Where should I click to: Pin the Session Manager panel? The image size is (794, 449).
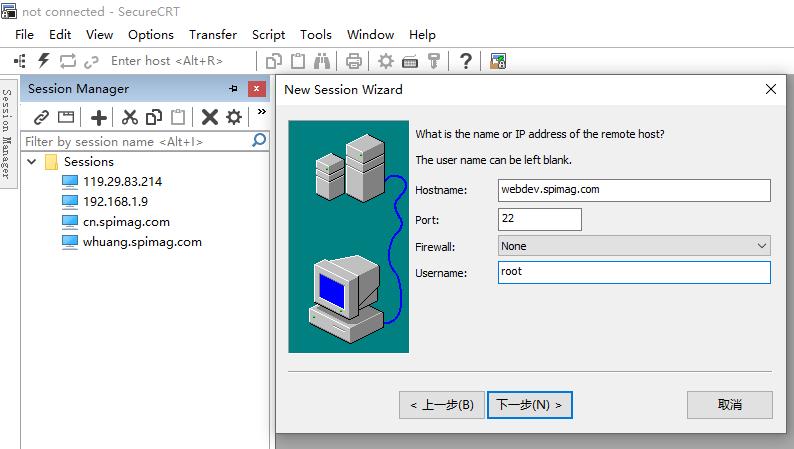click(x=233, y=89)
